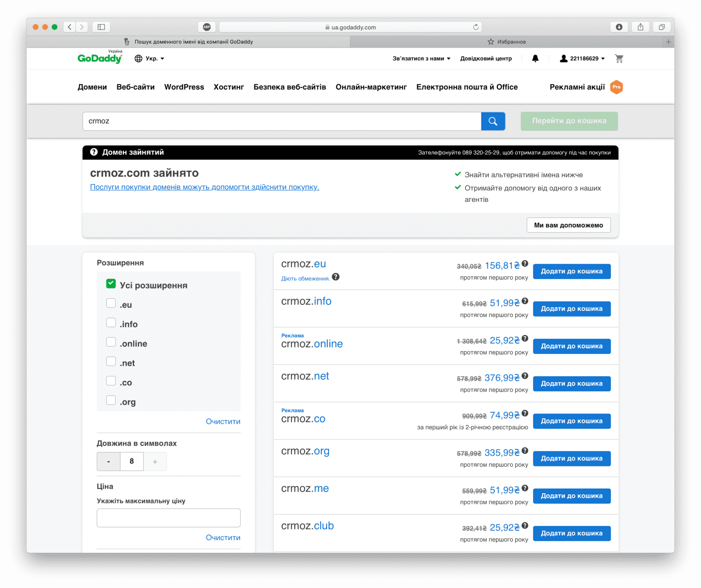Click the Safari share icon

[640, 27]
